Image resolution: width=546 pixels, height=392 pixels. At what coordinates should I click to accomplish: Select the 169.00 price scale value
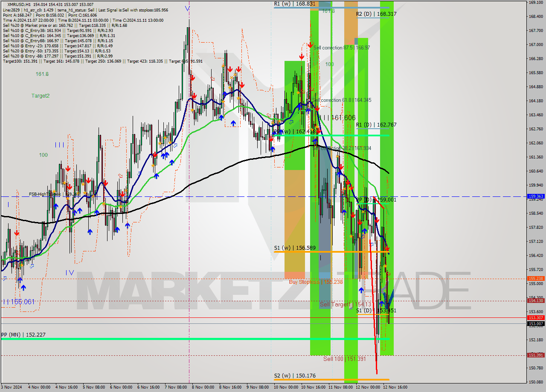pos(536,3)
